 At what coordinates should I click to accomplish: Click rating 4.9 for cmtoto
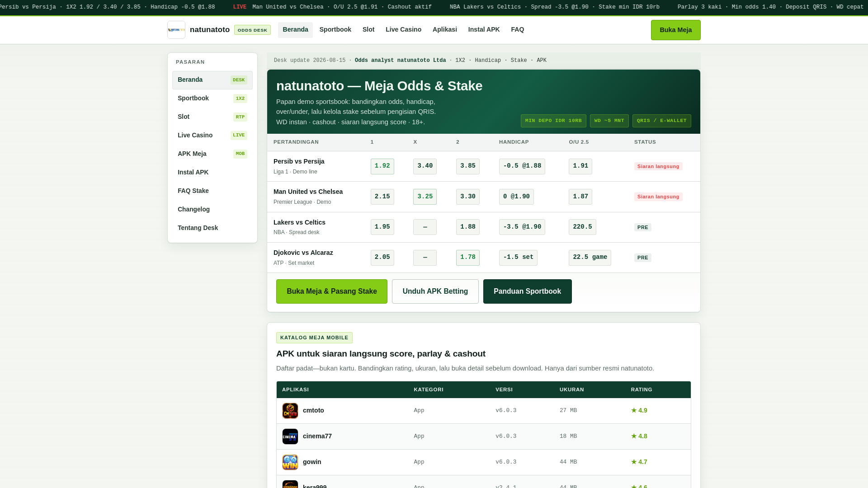click(x=639, y=411)
